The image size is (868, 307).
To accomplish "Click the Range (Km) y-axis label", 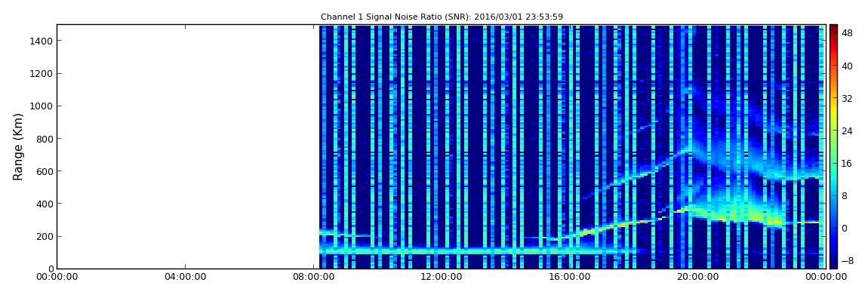I will click(18, 146).
